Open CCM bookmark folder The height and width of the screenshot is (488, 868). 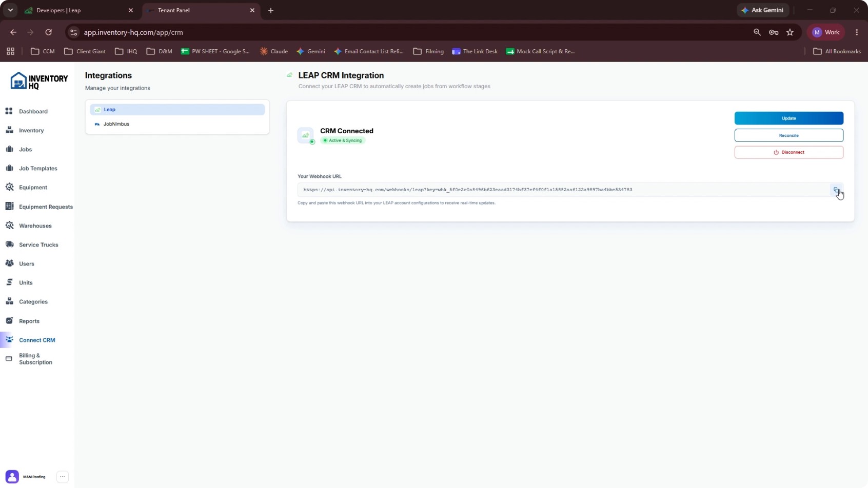pos(43,51)
